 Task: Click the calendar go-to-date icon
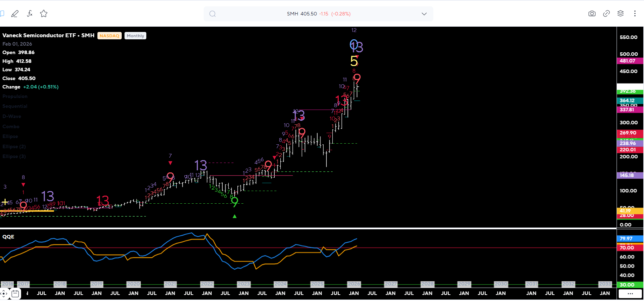click(x=15, y=294)
